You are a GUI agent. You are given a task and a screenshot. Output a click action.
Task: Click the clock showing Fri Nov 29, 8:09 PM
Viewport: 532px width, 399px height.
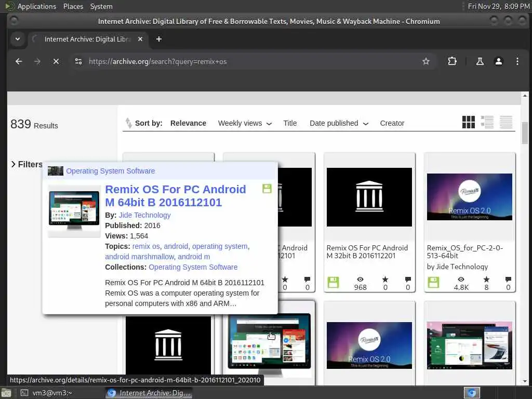pos(498,6)
